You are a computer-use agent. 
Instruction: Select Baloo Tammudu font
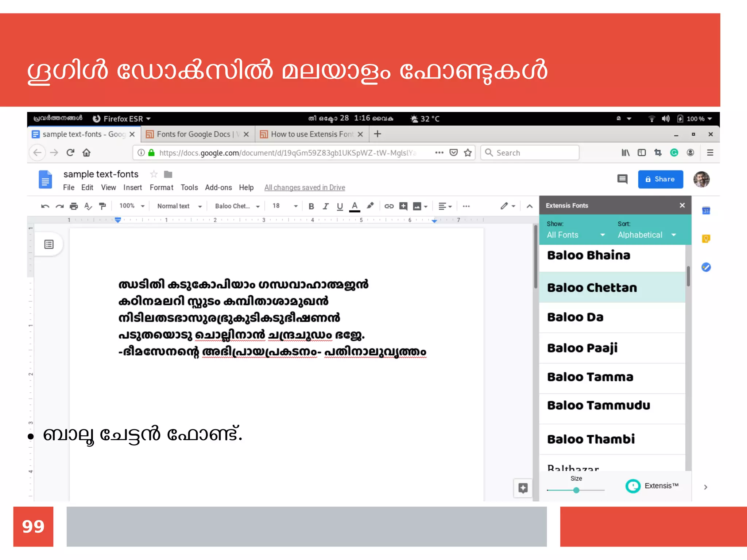612,408
